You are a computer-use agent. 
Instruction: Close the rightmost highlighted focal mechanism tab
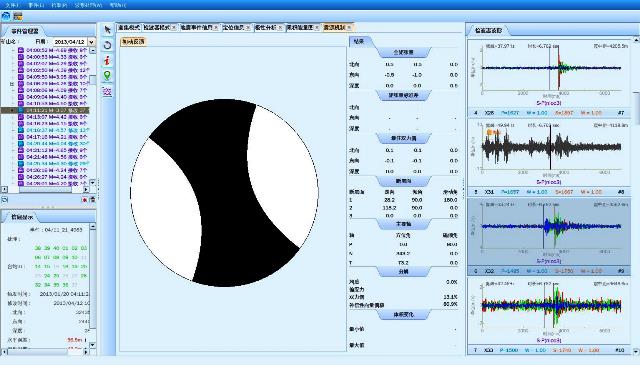[350, 27]
